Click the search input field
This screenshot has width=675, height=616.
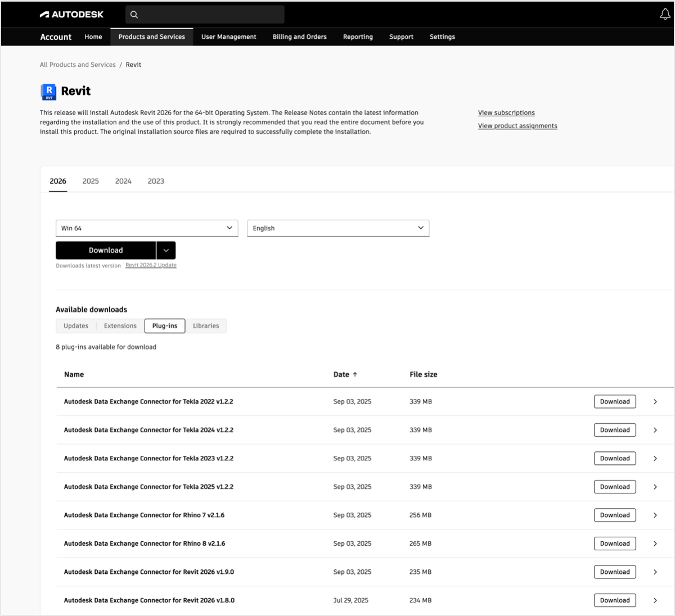(205, 15)
